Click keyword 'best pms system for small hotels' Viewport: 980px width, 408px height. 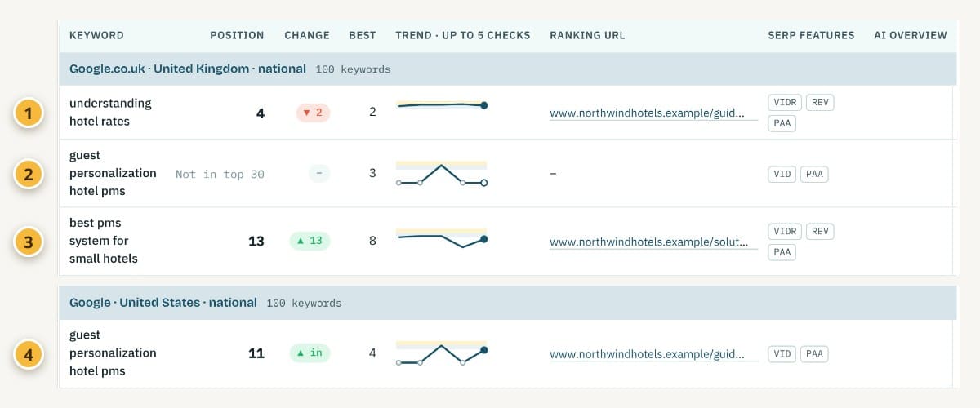[104, 241]
